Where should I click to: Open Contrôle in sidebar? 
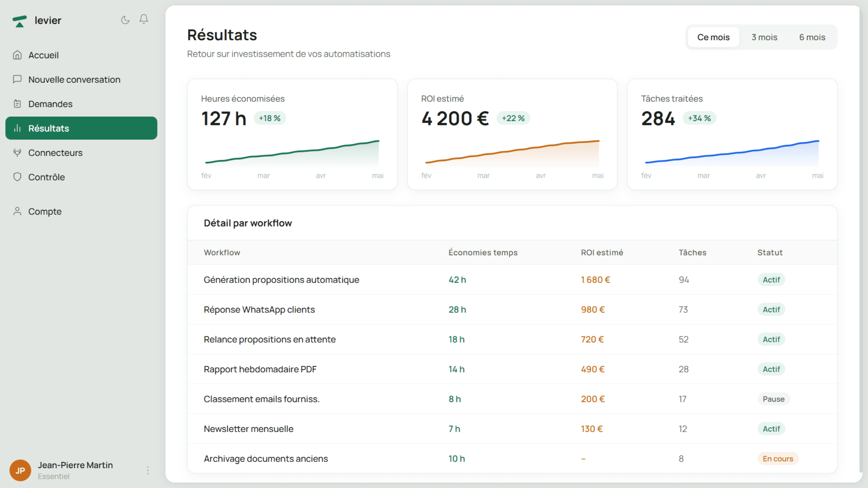tap(81, 177)
